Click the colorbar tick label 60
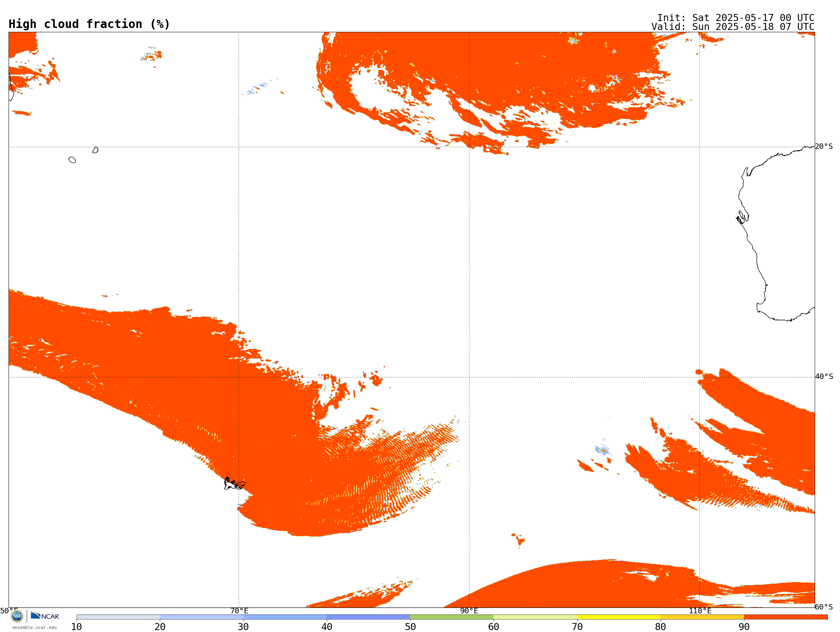840x632 pixels. (x=493, y=627)
